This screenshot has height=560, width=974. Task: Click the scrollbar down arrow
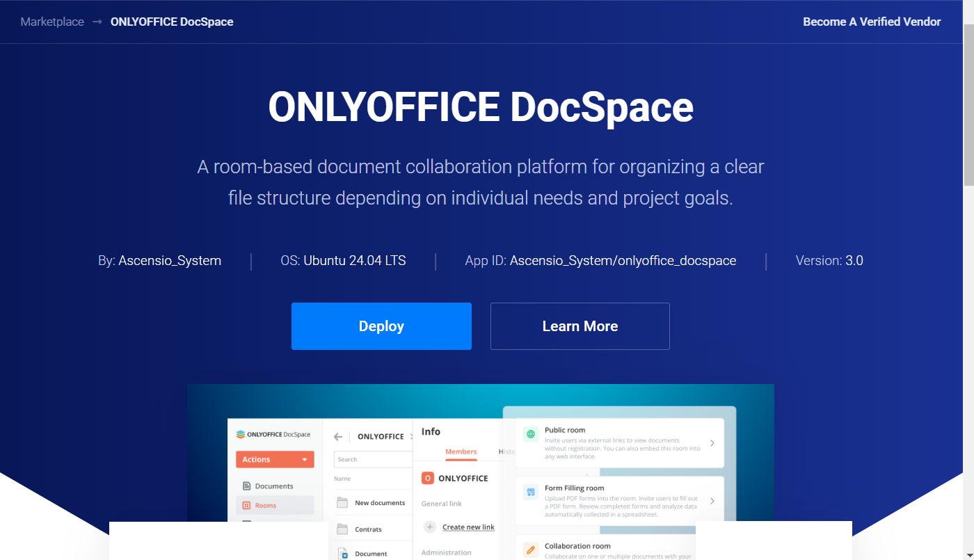(968, 554)
